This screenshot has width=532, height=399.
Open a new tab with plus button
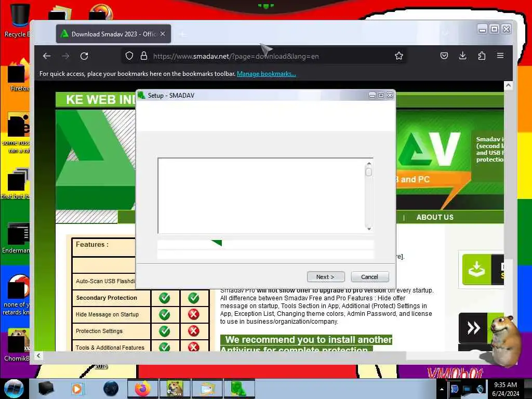182,34
